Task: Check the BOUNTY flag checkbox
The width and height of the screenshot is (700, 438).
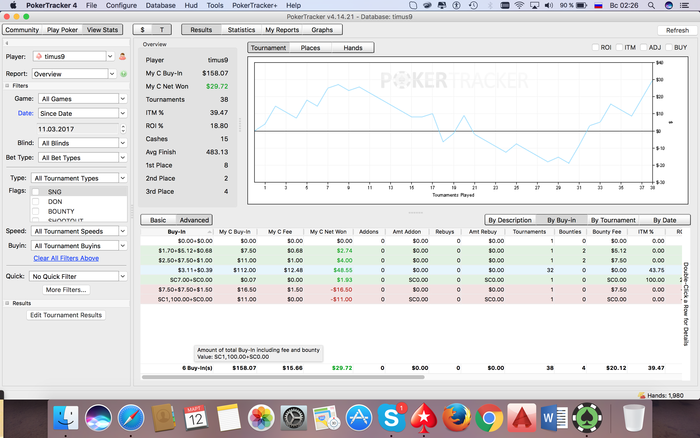Action: pos(36,211)
